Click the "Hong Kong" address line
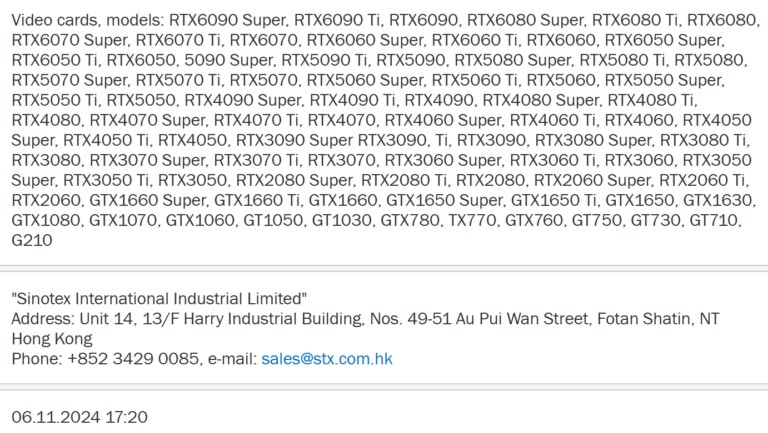The height and width of the screenshot is (433, 768). pos(52,338)
